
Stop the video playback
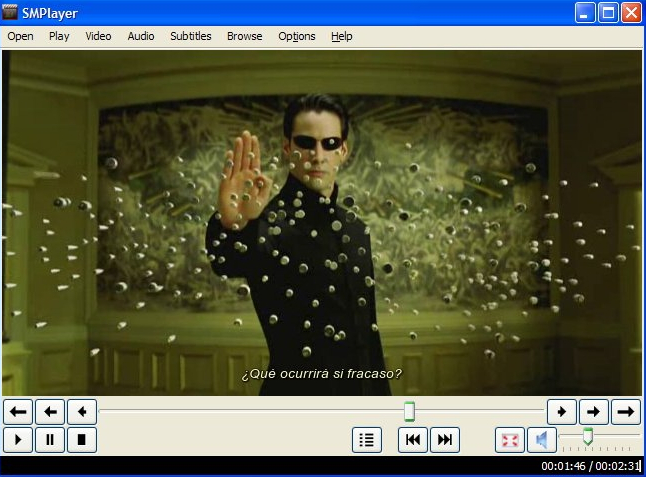click(82, 440)
